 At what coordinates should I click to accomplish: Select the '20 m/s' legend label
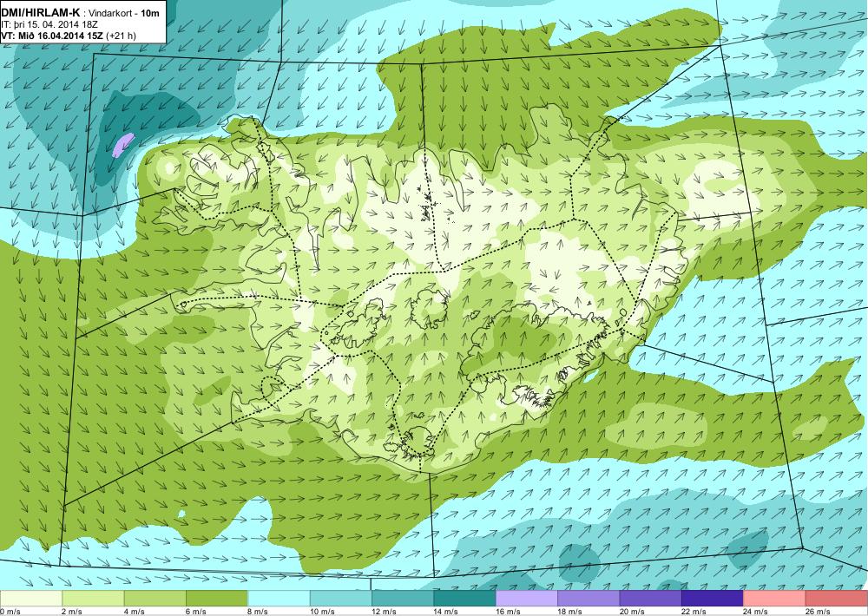pyautogui.click(x=632, y=612)
